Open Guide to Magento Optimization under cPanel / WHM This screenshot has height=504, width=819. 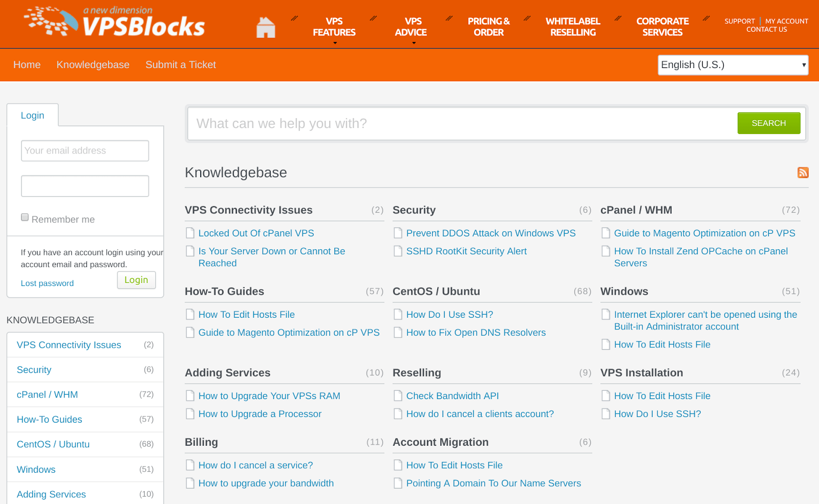(x=705, y=233)
